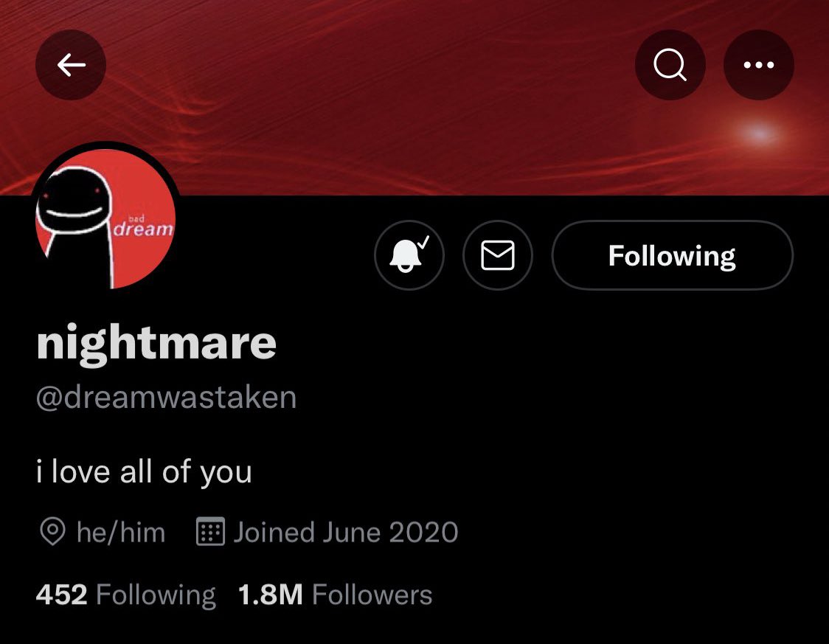The width and height of the screenshot is (829, 644).
Task: Click the bio text i love all of you
Action: tap(144, 472)
